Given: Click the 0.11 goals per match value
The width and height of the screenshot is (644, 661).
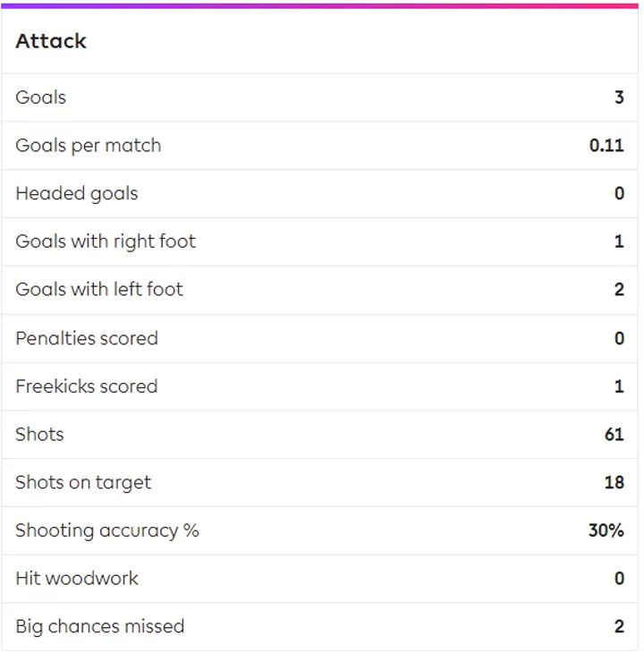Looking at the screenshot, I should 606,146.
